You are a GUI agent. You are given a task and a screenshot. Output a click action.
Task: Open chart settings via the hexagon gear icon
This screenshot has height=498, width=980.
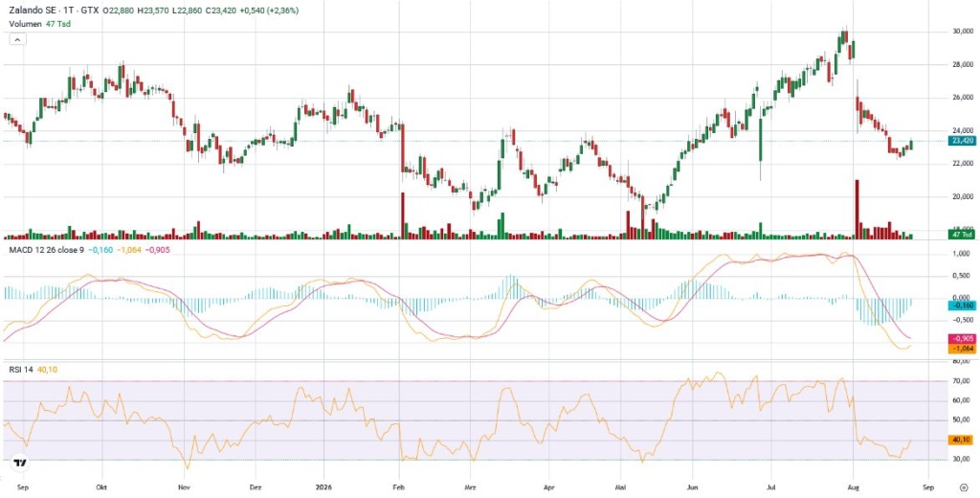pyautogui.click(x=963, y=487)
